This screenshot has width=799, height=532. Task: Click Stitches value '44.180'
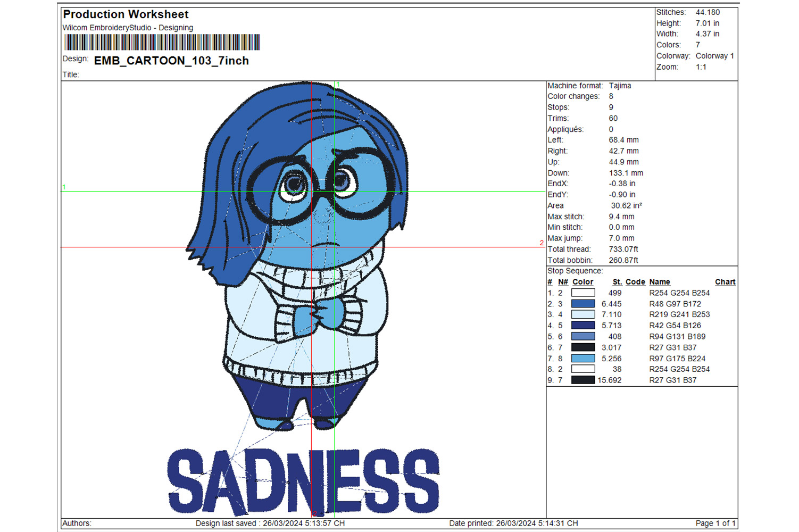[x=708, y=12]
